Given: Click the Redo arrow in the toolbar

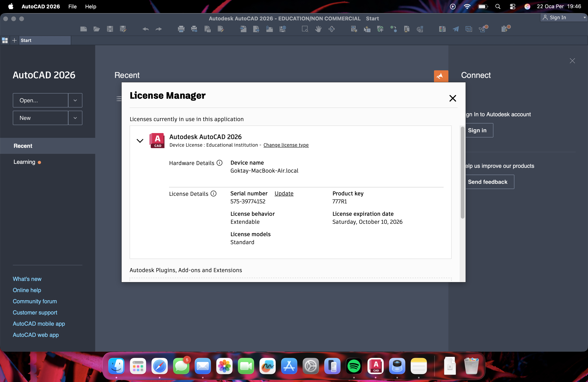Looking at the screenshot, I should pyautogui.click(x=159, y=29).
